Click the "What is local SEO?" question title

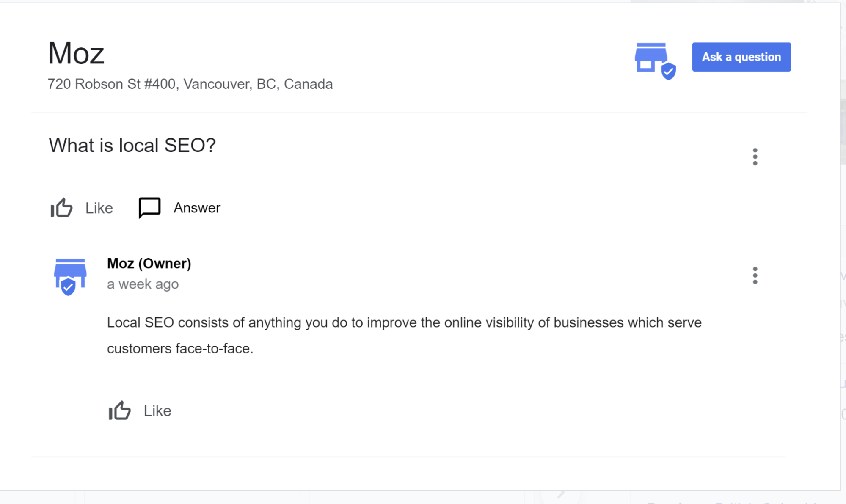click(132, 146)
